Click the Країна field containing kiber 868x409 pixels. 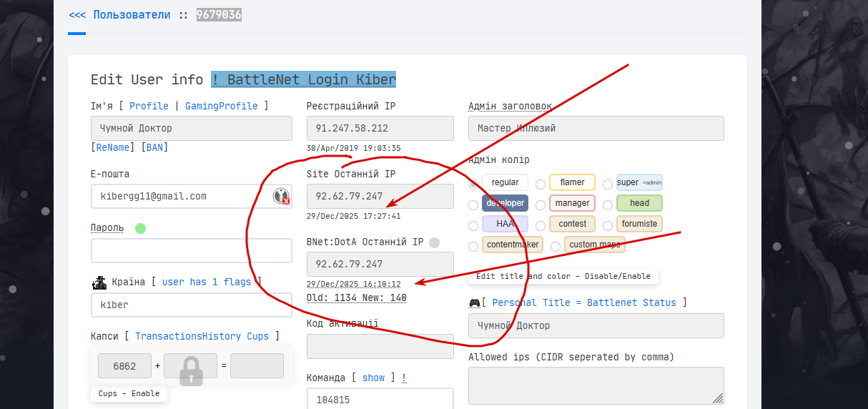point(192,305)
